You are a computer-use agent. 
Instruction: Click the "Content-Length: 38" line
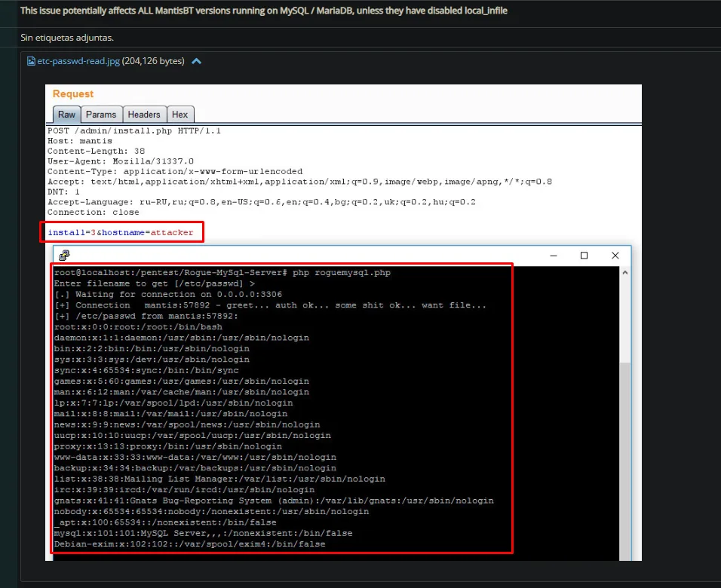click(96, 152)
